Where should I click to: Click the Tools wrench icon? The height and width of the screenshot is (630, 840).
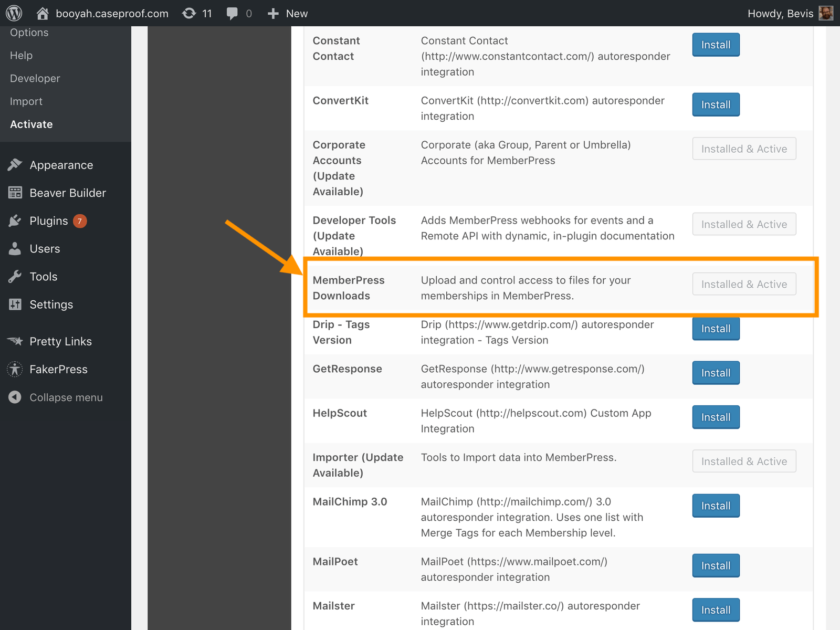[15, 276]
